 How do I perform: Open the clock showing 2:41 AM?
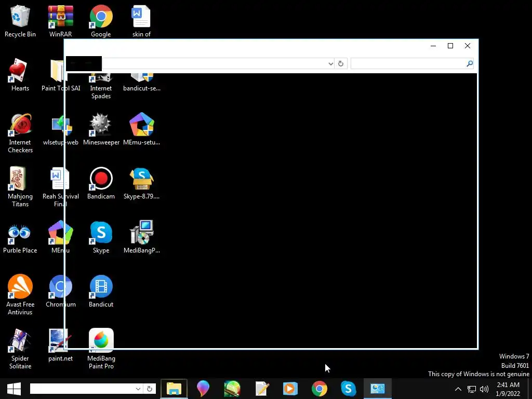tap(508, 389)
